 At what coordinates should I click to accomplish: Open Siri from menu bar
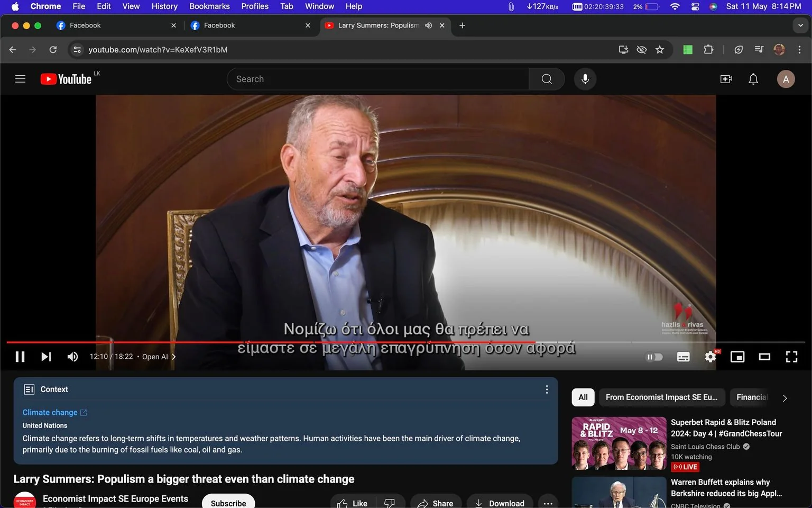[713, 6]
